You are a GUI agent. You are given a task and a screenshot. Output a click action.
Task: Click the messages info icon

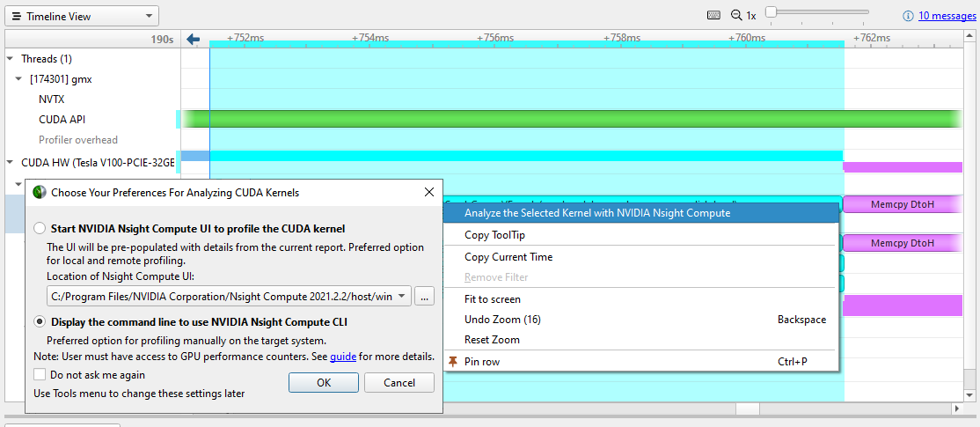pyautogui.click(x=908, y=16)
